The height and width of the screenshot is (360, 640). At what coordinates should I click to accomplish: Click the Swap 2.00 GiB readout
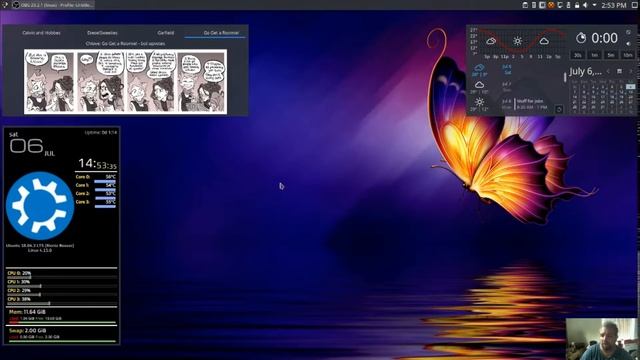[27, 330]
